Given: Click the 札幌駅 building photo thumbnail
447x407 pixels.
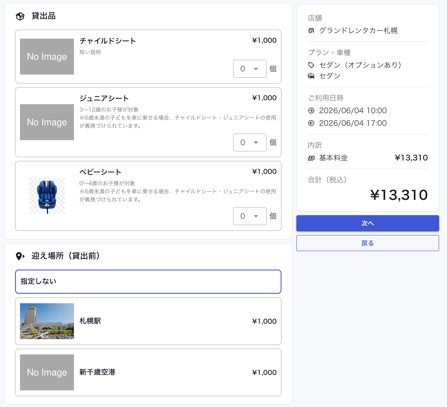Looking at the screenshot, I should (47, 321).
